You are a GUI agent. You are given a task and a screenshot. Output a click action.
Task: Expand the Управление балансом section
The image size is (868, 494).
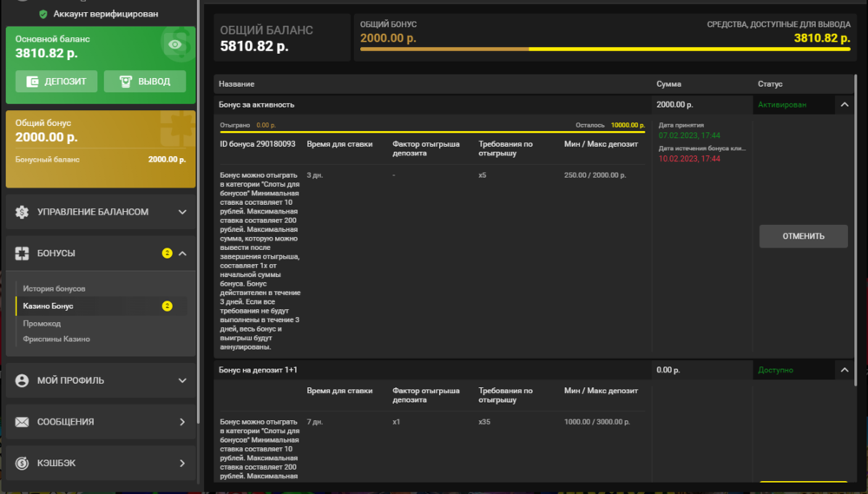182,212
